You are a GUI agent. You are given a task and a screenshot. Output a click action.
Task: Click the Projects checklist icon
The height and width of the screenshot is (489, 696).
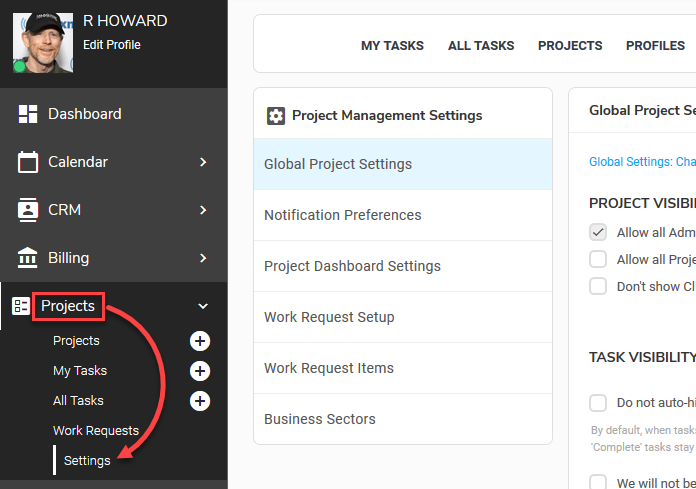[x=20, y=306]
